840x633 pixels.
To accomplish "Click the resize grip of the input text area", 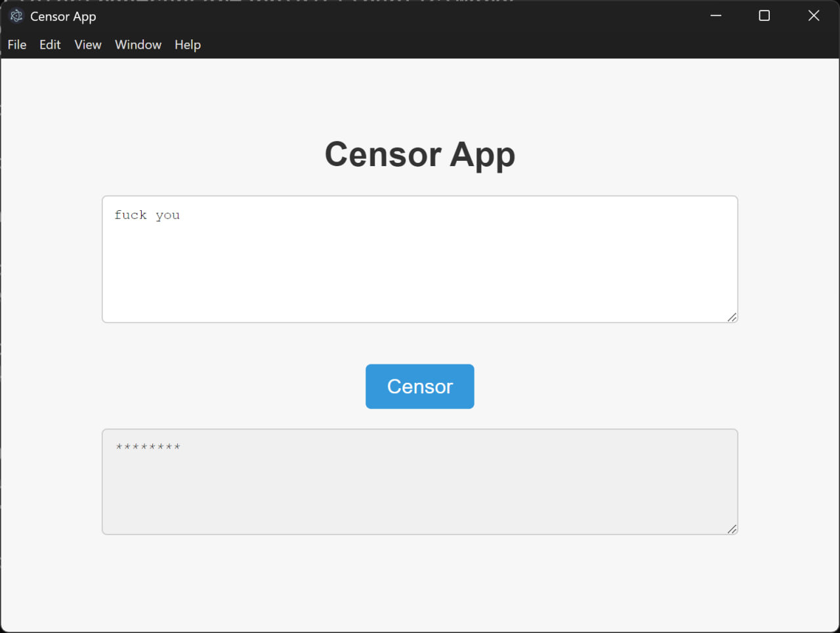I will pyautogui.click(x=732, y=318).
